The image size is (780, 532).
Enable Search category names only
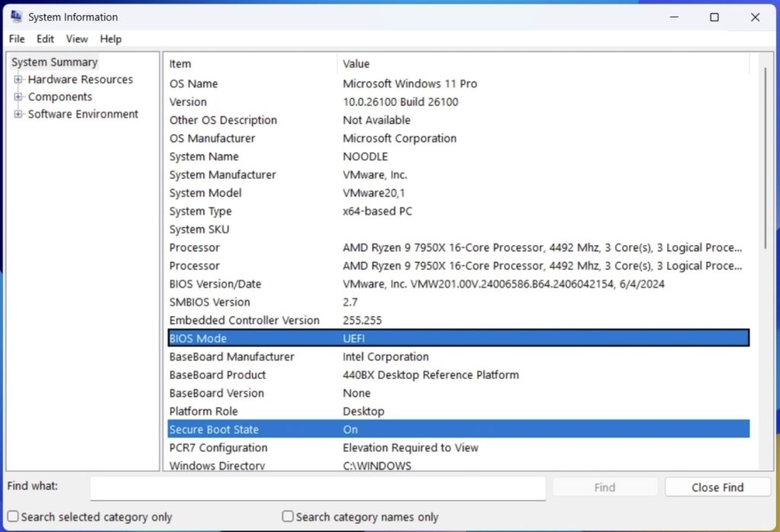pos(286,516)
